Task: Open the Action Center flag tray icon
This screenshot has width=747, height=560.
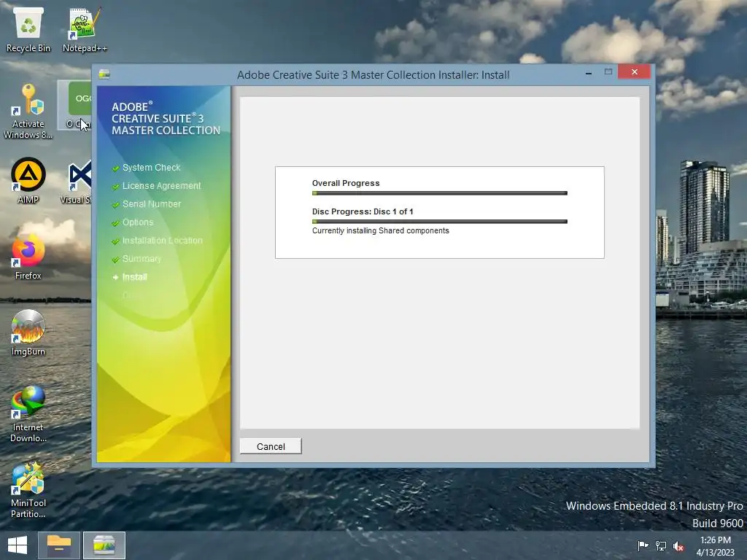Action: coord(643,545)
